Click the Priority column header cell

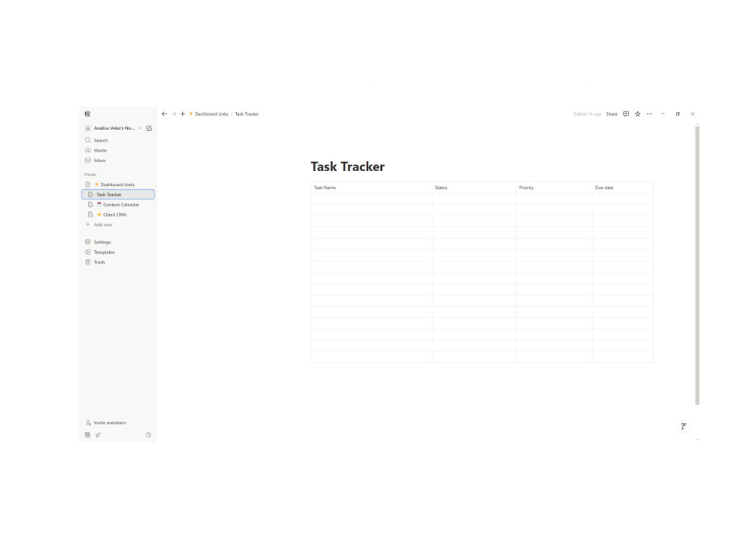pyautogui.click(x=554, y=187)
